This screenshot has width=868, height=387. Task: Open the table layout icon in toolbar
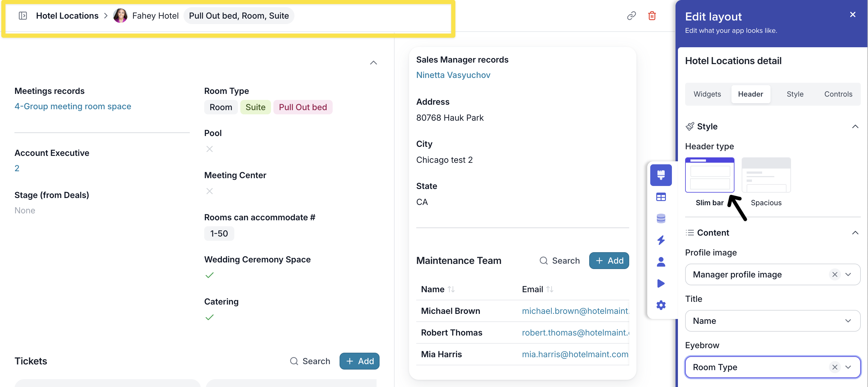[660, 197]
